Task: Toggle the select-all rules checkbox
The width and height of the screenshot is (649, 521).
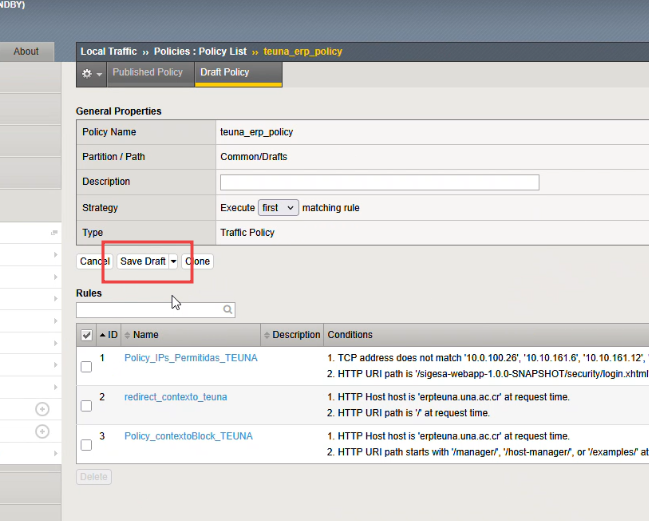Action: pos(87,336)
